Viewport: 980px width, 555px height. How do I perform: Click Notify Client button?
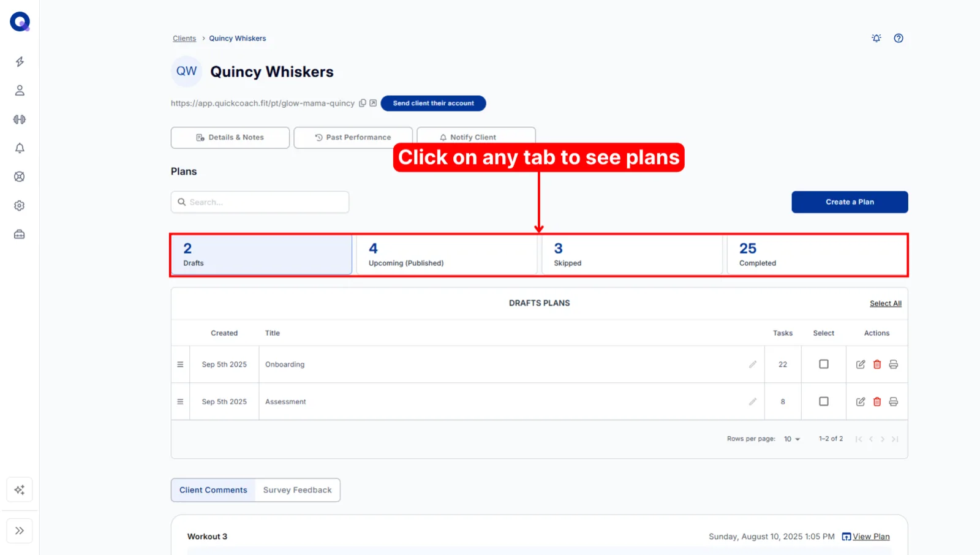476,137
